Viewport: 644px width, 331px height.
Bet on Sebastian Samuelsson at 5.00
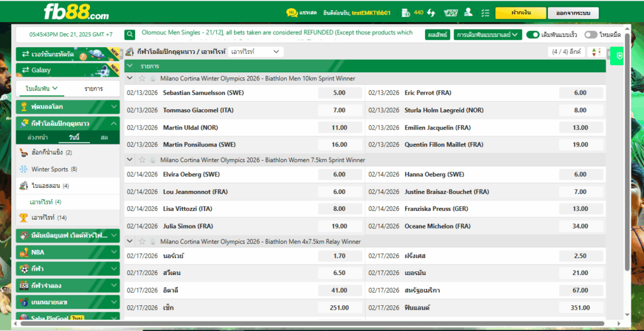pyautogui.click(x=339, y=93)
